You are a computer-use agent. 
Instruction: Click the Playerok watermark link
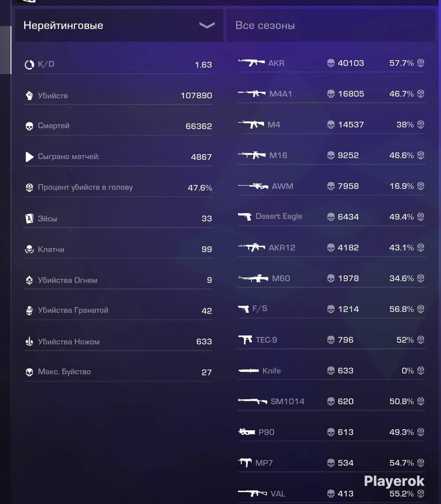tap(394, 481)
